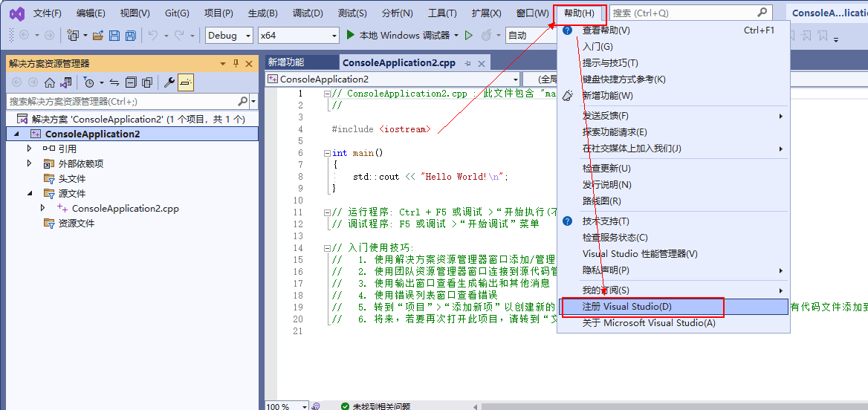This screenshot has width=868, height=410.
Task: Open the local Windows debugger dropdown arrow
Action: (456, 36)
